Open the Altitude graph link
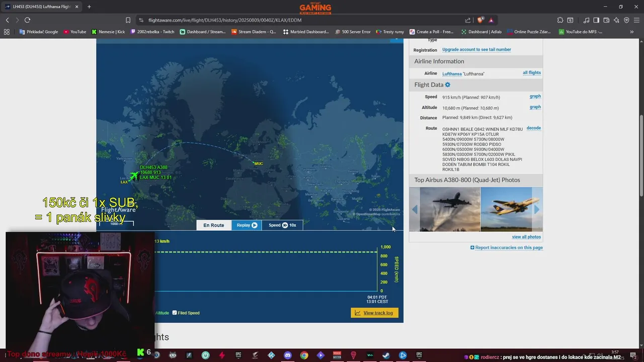Image resolution: width=644 pixels, height=362 pixels. pos(535,107)
